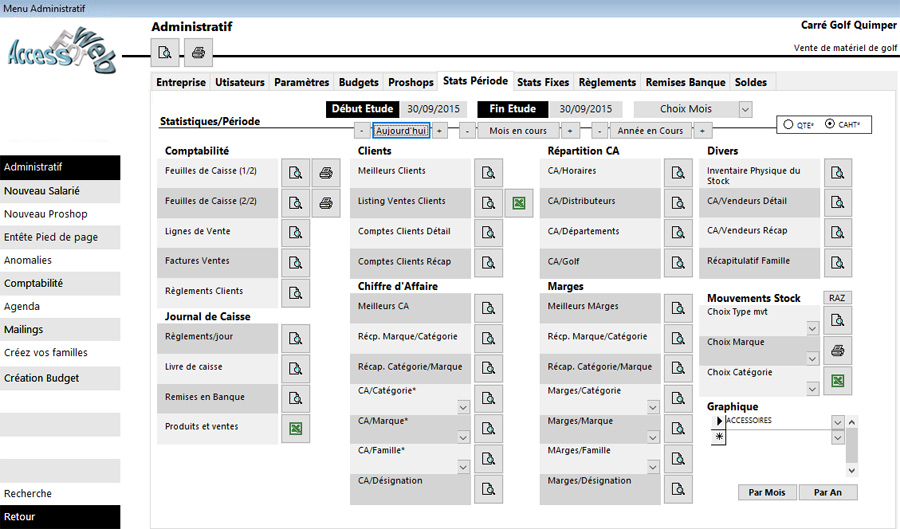
Task: Click the Aujourd'hui button
Action: 401,131
